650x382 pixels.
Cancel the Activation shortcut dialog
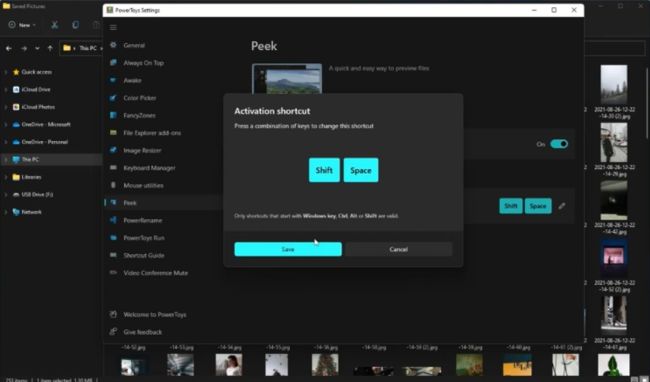click(398, 249)
